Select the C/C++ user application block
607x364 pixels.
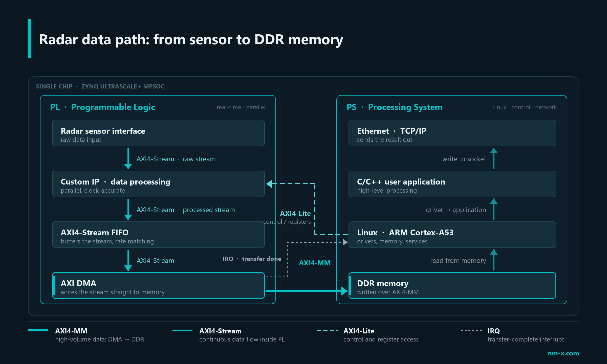pyautogui.click(x=452, y=184)
